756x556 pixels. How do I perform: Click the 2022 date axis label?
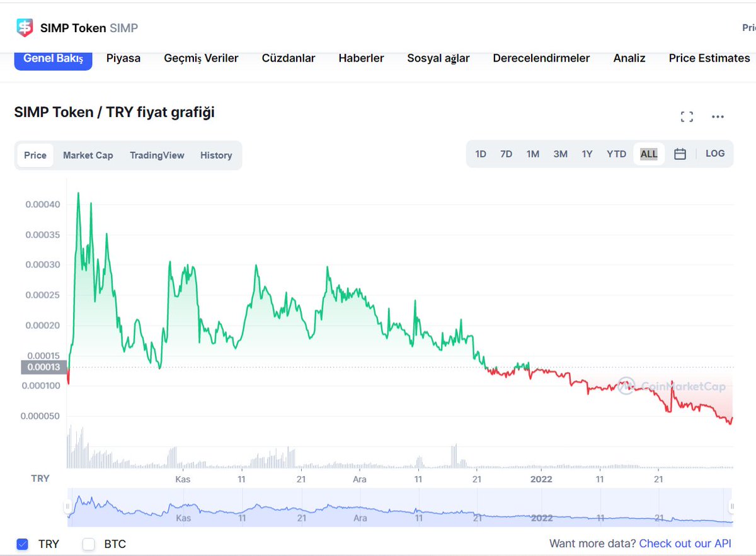(541, 479)
